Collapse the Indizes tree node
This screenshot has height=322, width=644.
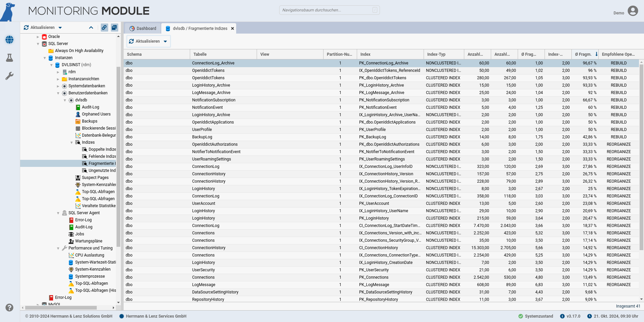pos(72,142)
